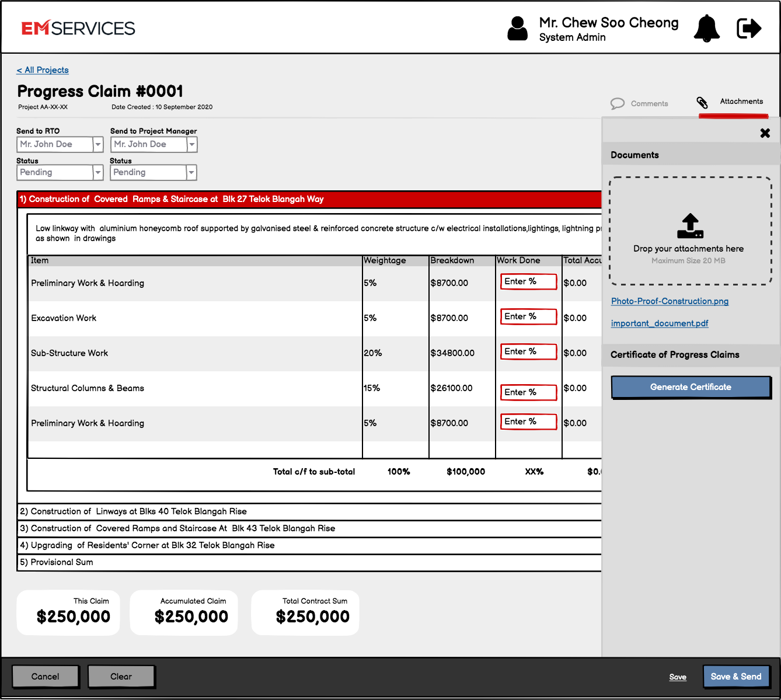Expand section 2 Linways at Blks 40
Image resolution: width=781 pixels, height=700 pixels.
(309, 511)
